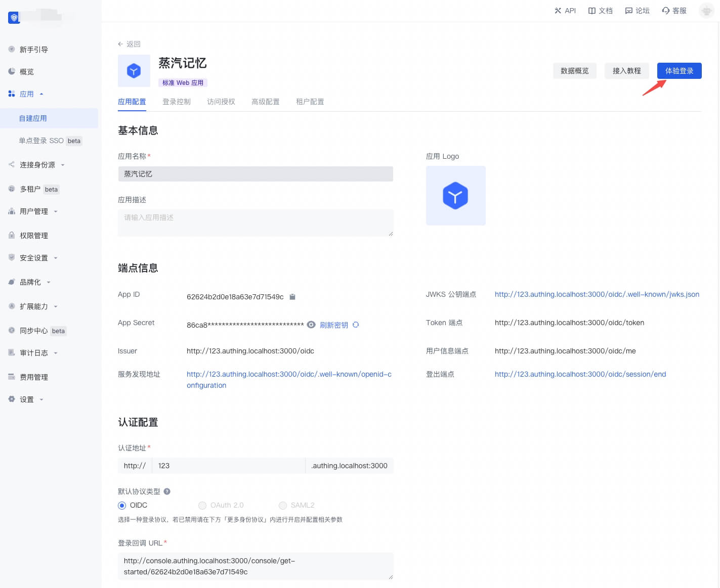Reveal App Secret with the eye icon
Viewport: 720px width, 588px height.
point(311,325)
